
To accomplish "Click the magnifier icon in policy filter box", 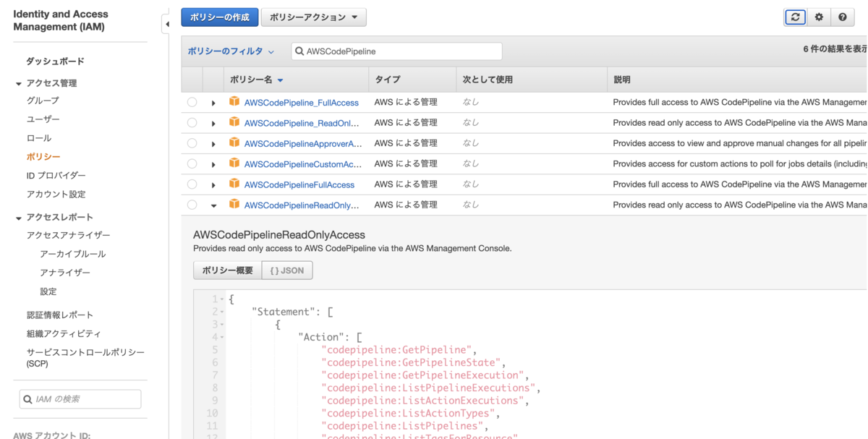I will coord(299,51).
